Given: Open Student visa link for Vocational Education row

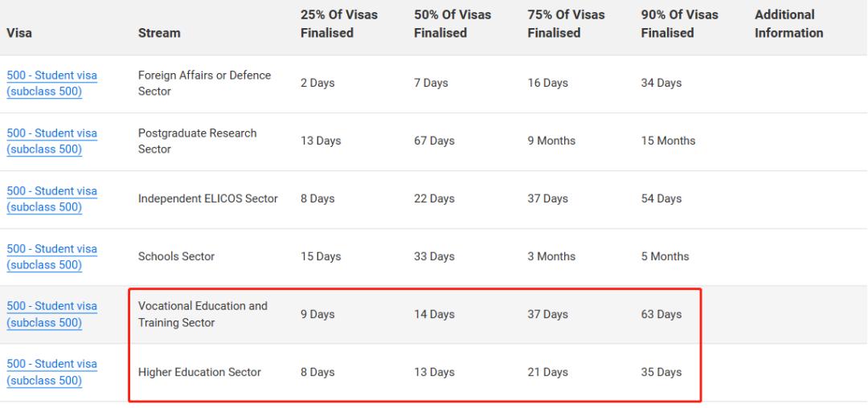Looking at the screenshot, I should click(x=52, y=314).
